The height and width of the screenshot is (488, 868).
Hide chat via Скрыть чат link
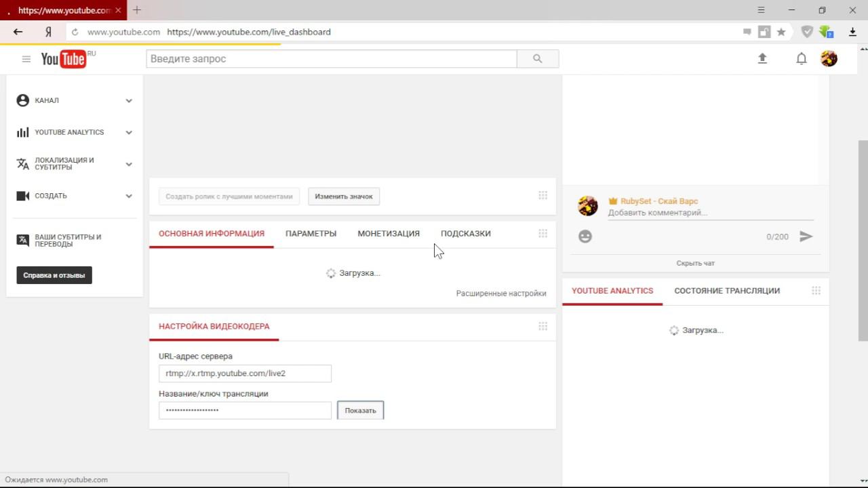point(695,263)
